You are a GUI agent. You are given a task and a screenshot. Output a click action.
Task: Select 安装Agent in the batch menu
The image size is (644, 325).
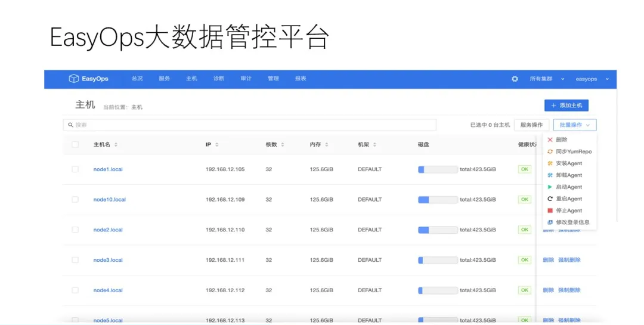[x=569, y=163]
